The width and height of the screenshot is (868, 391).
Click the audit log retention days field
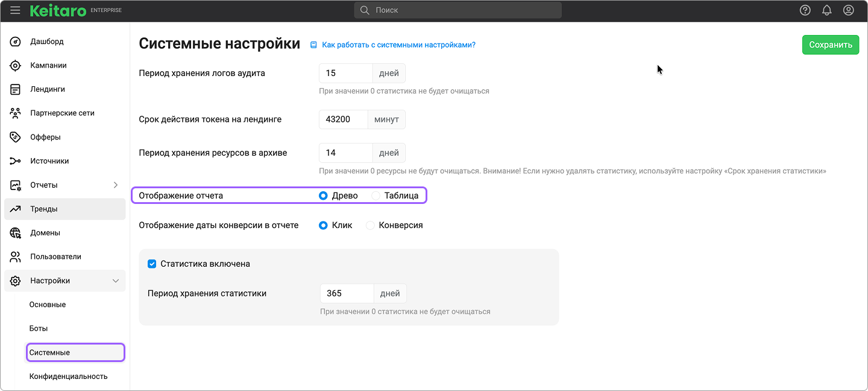345,73
